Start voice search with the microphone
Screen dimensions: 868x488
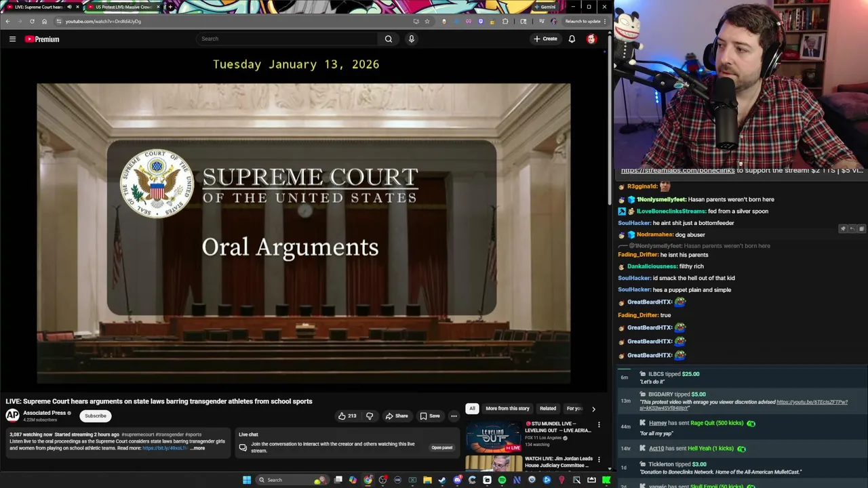coord(411,39)
